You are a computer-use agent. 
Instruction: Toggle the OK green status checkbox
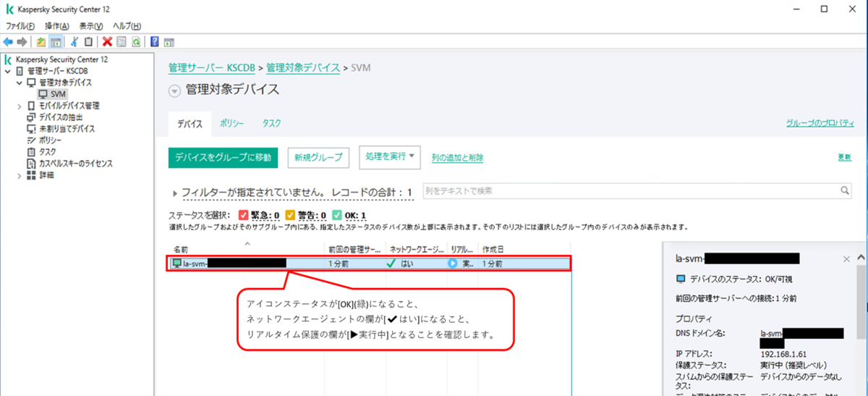pyautogui.click(x=337, y=215)
